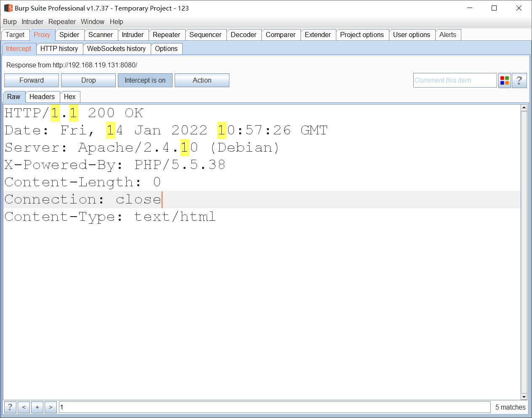This screenshot has height=418, width=532.
Task: Click the Date header line
Action: (x=166, y=130)
